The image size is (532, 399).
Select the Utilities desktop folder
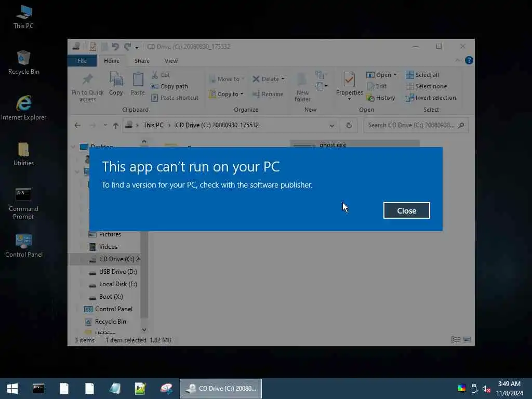[x=23, y=154]
